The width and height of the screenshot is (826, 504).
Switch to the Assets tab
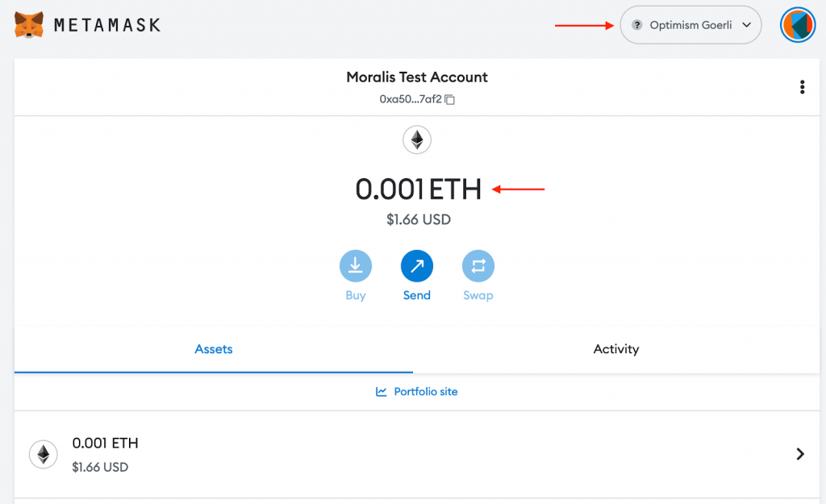(x=213, y=349)
